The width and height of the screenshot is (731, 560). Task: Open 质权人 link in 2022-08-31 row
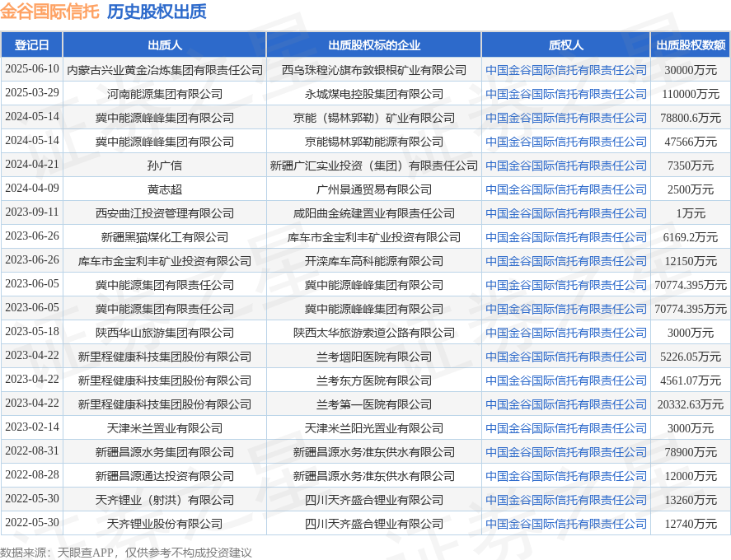point(566,452)
